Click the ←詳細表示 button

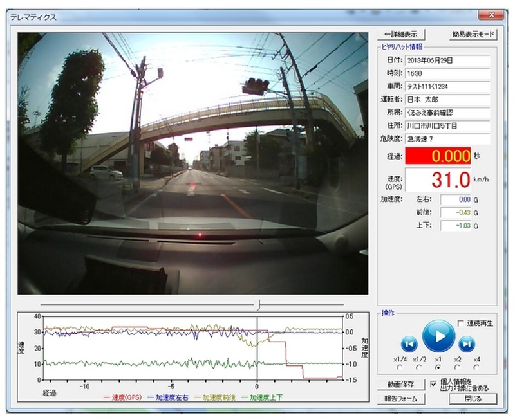(400, 33)
